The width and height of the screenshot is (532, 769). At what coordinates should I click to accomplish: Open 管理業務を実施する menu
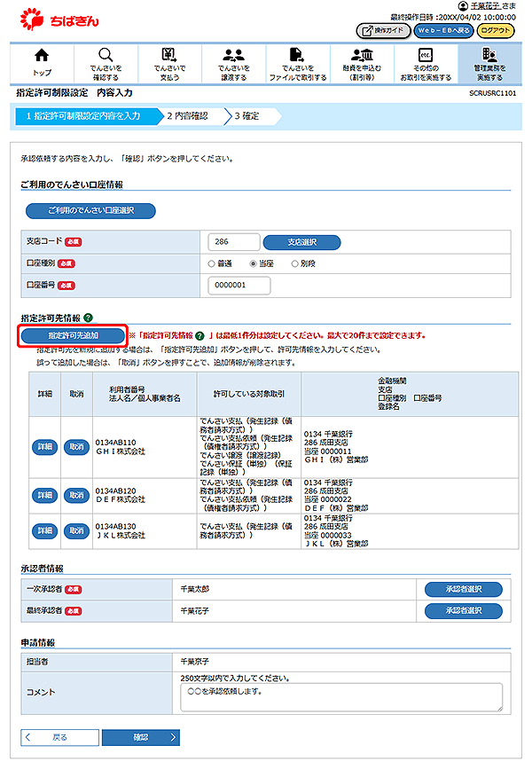coord(489,63)
